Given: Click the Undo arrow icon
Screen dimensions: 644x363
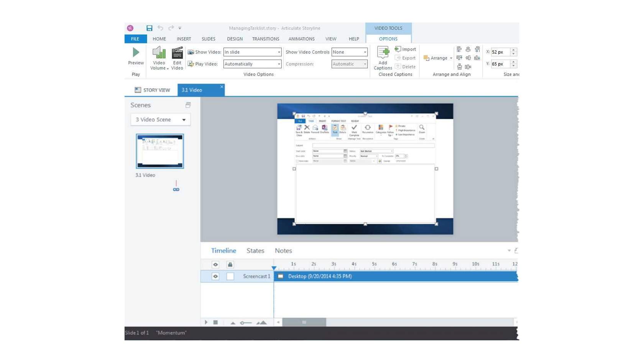Looking at the screenshot, I should [160, 28].
